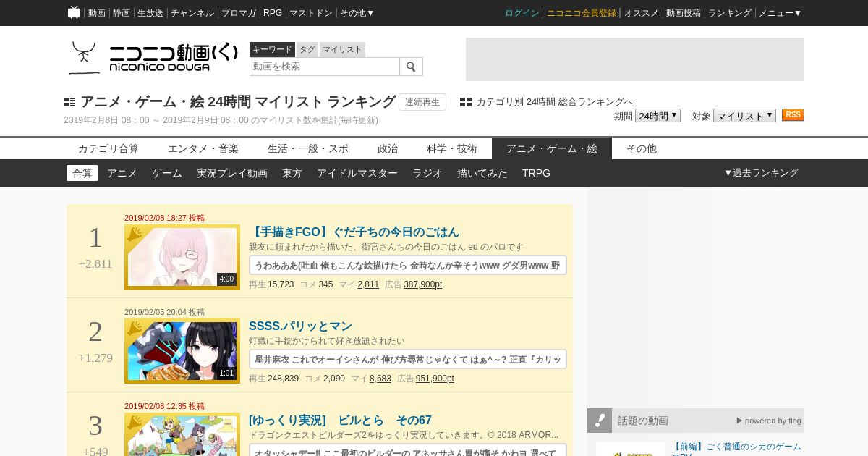Click ad points 387,900pt link

422,284
